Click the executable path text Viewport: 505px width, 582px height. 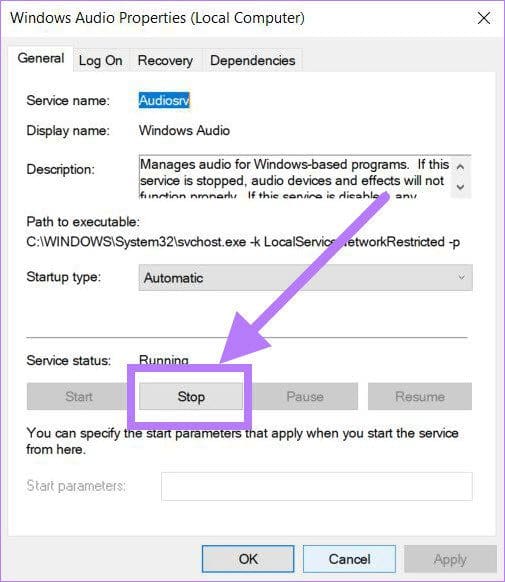[x=243, y=242]
